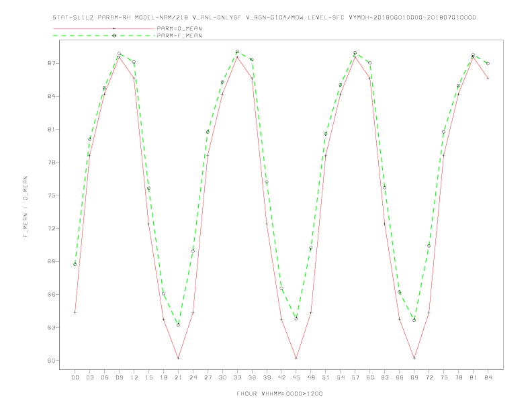This screenshot has width=532, height=411.
Task: Click x-axis tick label 24
Action: pyautogui.click(x=193, y=377)
